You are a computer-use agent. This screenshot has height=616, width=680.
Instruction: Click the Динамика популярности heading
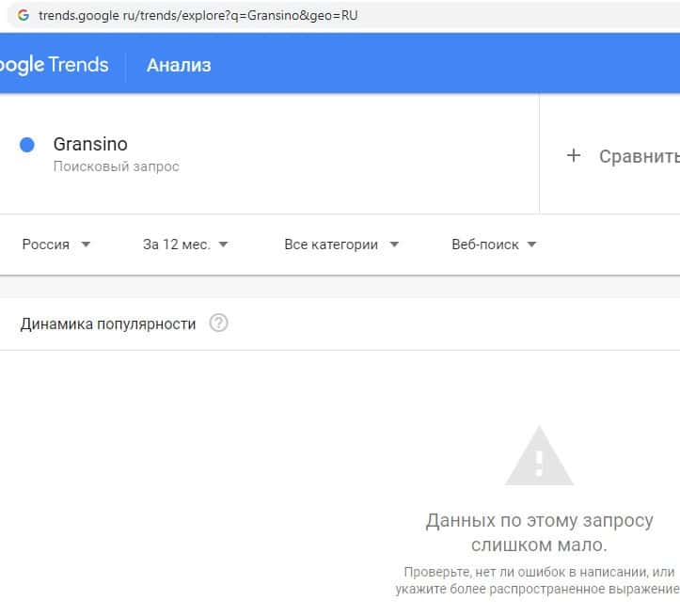click(108, 324)
